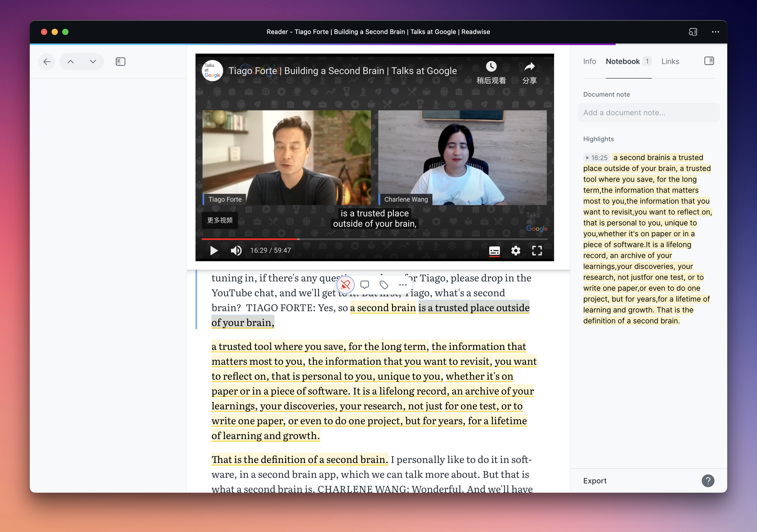Add a note with the comment icon

tap(365, 285)
